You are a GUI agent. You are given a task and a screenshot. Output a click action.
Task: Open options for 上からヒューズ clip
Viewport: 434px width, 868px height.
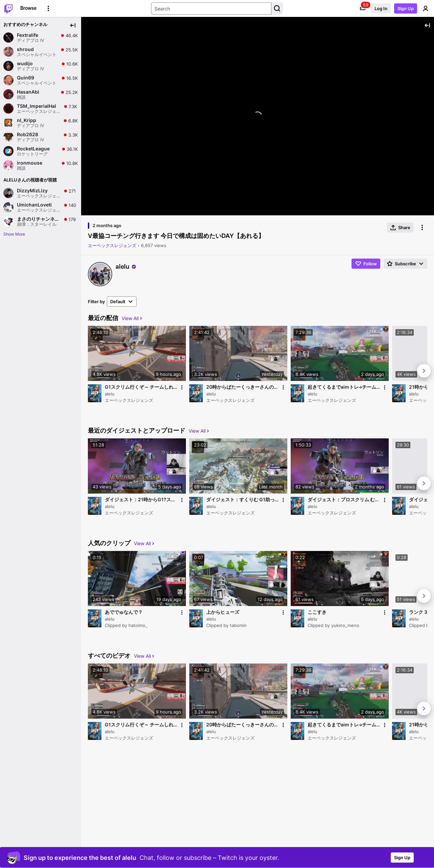click(x=283, y=612)
